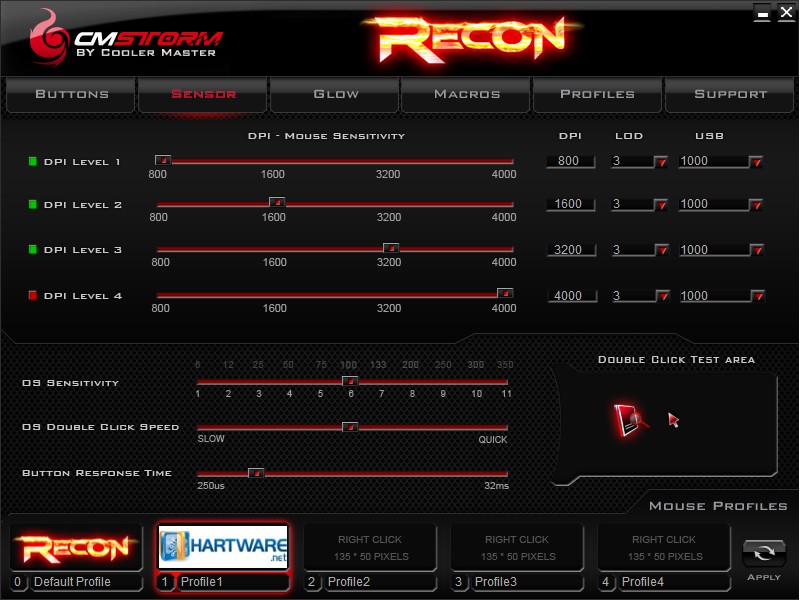Click the DPI Level 4 slider handle
Viewport: 800px width, 600px height.
(x=505, y=293)
